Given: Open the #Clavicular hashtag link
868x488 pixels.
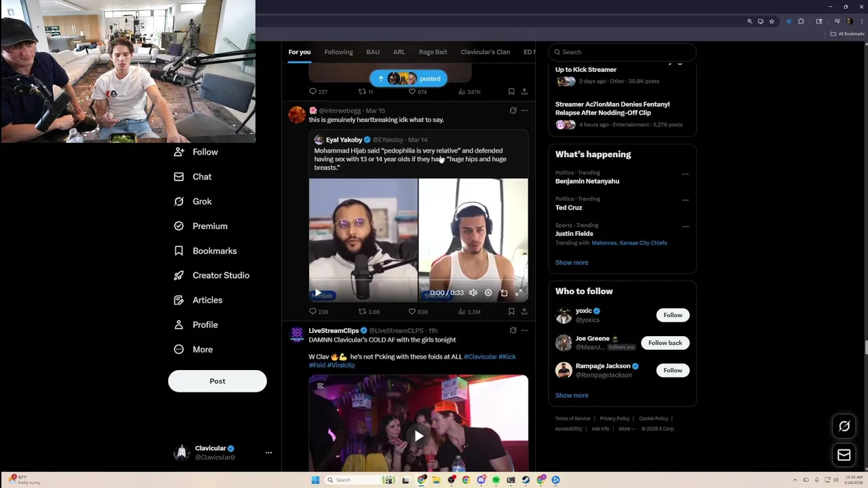Looking at the screenshot, I should (x=480, y=357).
